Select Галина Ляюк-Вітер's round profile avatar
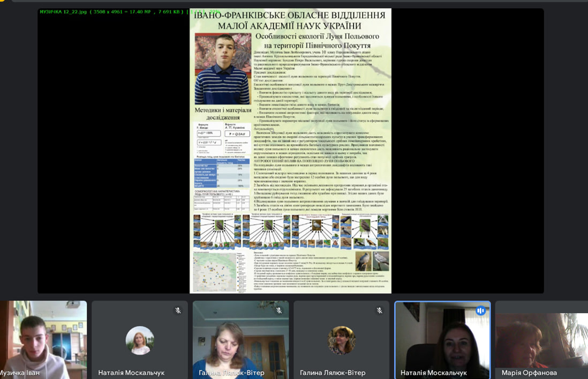588x379 pixels. (341, 340)
